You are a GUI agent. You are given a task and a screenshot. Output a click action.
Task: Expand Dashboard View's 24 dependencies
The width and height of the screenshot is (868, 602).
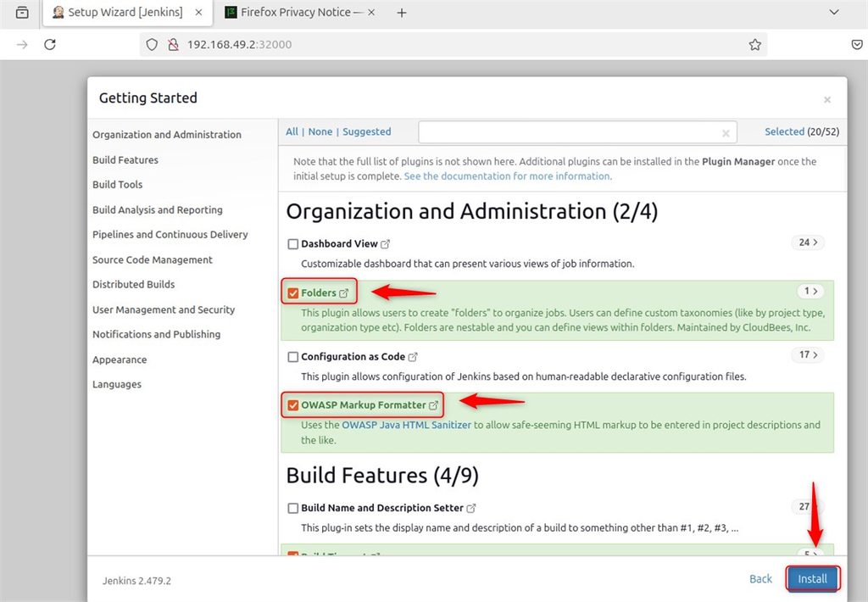tap(808, 242)
